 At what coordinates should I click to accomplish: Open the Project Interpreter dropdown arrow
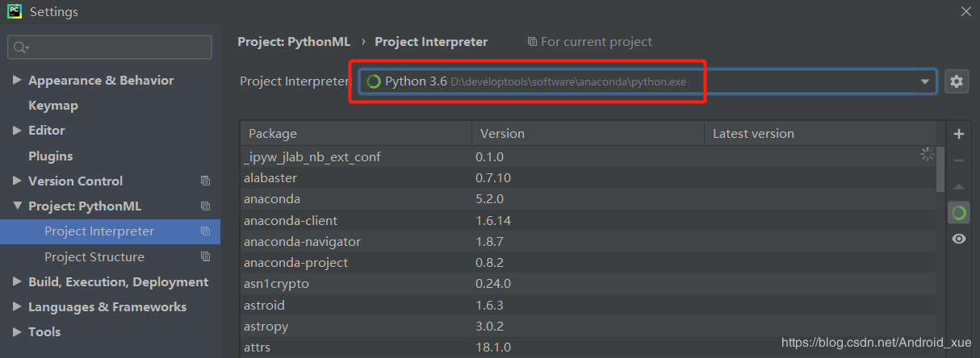pos(924,81)
